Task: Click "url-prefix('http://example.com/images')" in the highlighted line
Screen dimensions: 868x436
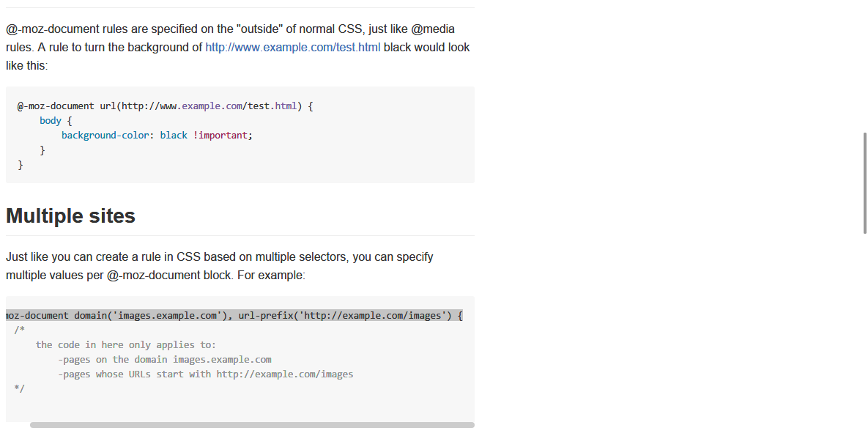Action: click(344, 316)
